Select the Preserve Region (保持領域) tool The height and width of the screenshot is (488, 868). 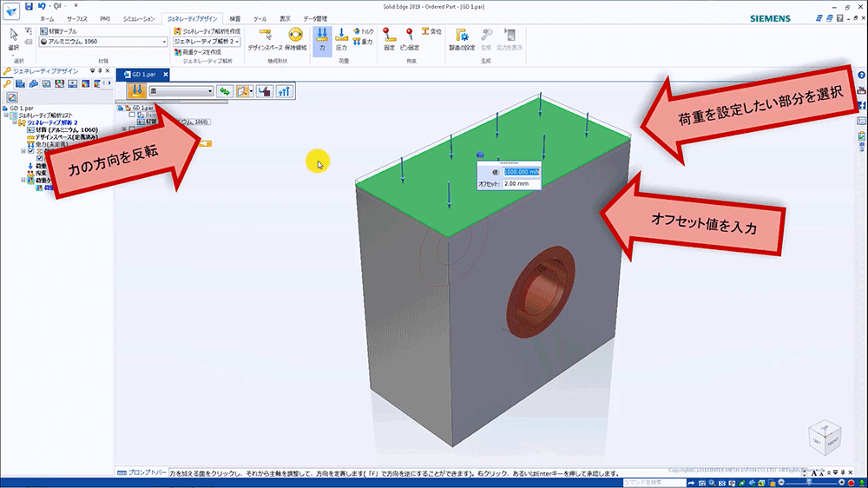[296, 40]
